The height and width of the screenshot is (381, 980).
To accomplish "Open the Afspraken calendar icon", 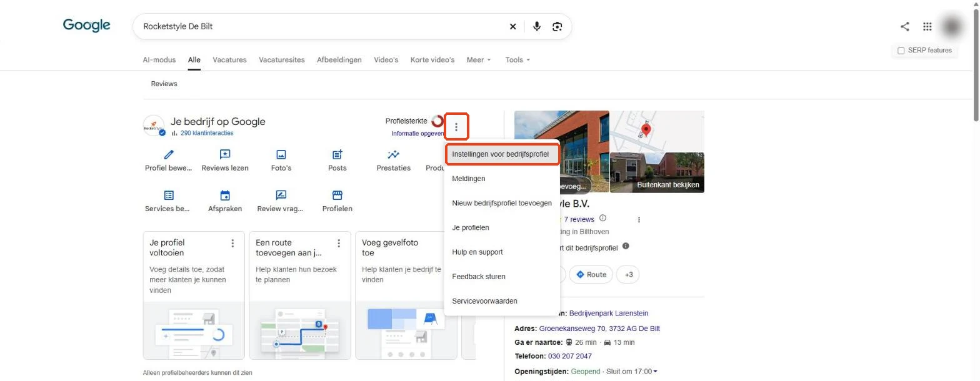I will (225, 195).
